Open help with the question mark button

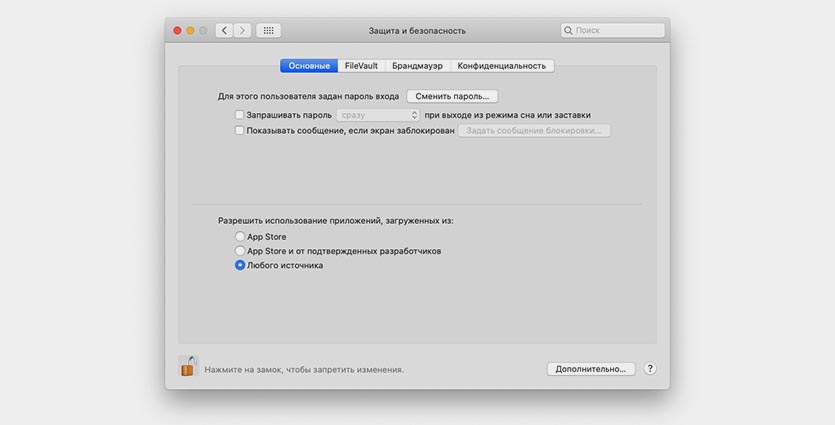(x=650, y=369)
